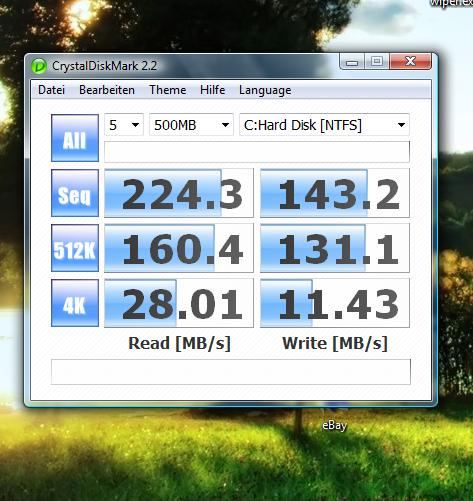The image size is (473, 501).
Task: Maximize the CrystalDiskMark window
Action: (377, 62)
